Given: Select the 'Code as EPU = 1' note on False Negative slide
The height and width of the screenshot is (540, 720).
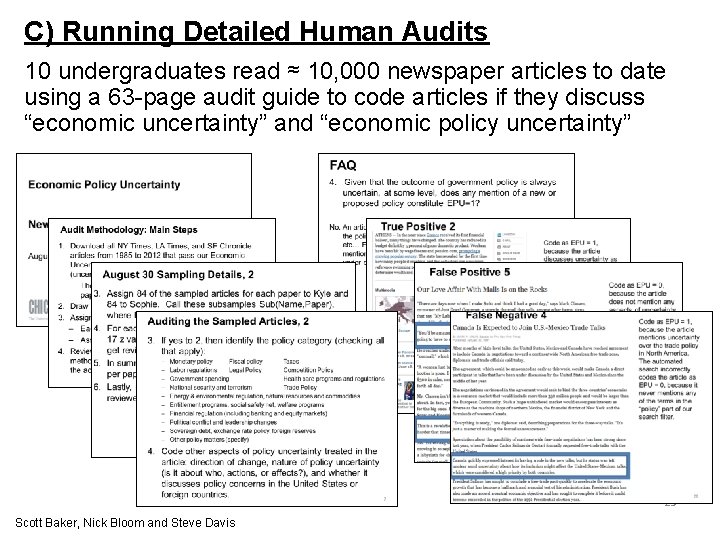Looking at the screenshot, I should coord(669,369).
